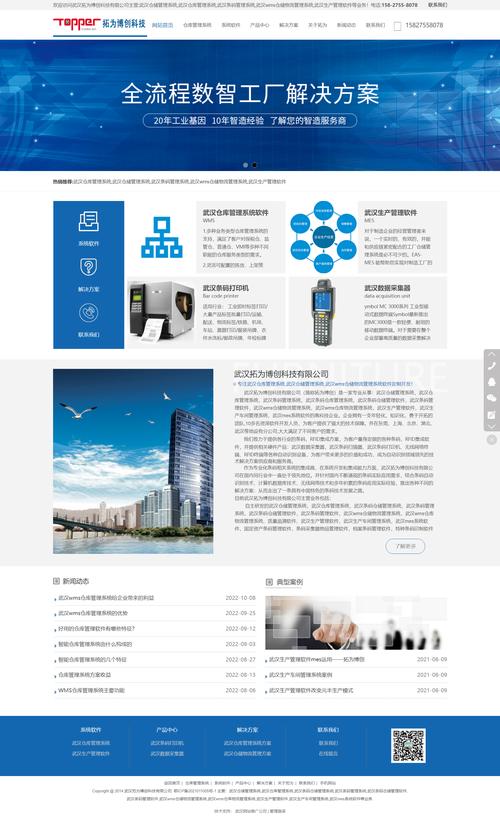Open 产品中心 in the top navigation

pyautogui.click(x=260, y=25)
